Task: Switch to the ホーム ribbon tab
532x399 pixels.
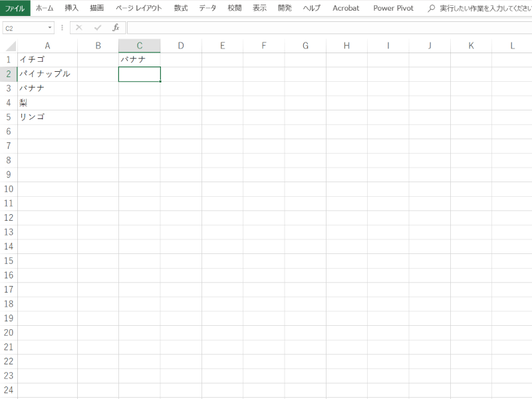Action: [x=45, y=8]
